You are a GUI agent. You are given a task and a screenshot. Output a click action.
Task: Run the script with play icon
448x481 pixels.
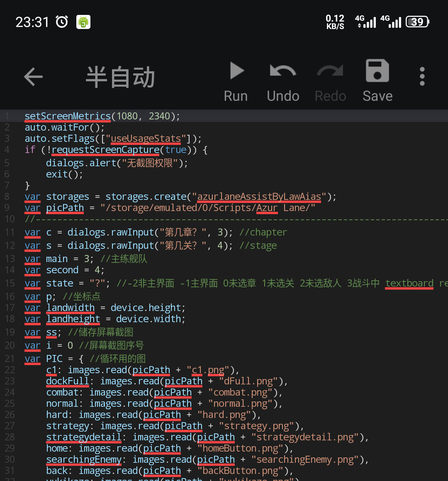click(x=236, y=81)
